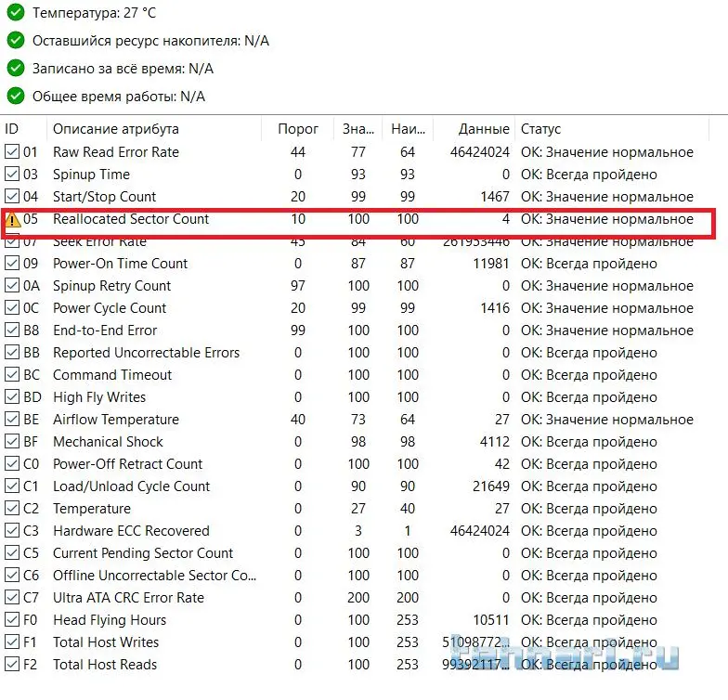Toggle checkbox for B8 End-to-End Error
728x700 pixels.
[x=11, y=331]
